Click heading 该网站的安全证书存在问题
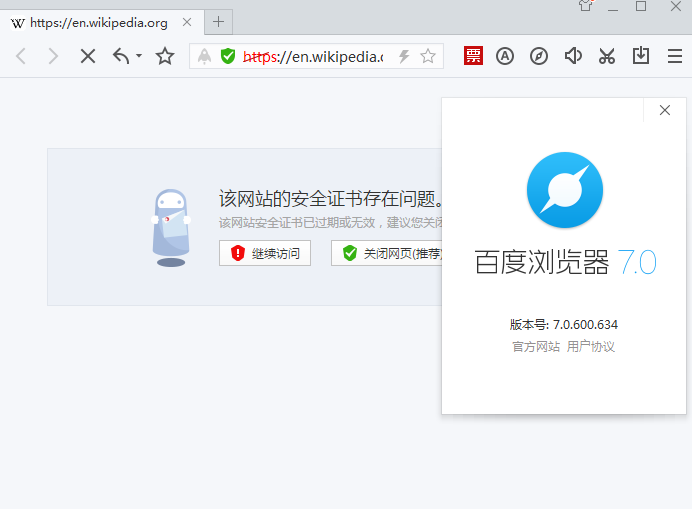Image resolution: width=692 pixels, height=509 pixels. (331, 199)
